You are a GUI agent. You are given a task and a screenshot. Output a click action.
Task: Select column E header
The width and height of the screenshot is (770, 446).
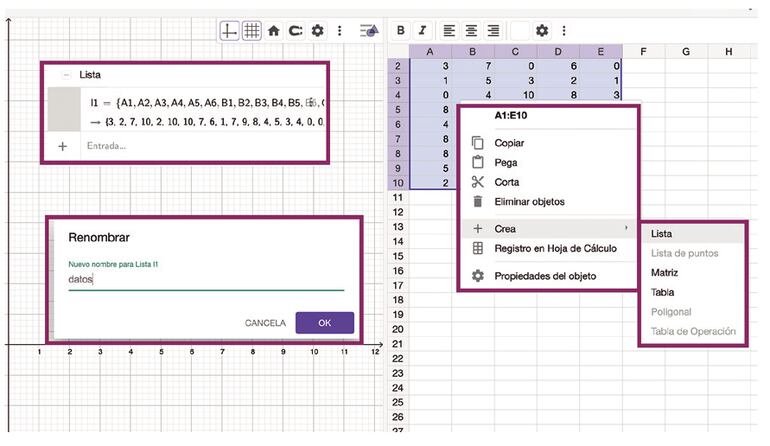coord(601,52)
